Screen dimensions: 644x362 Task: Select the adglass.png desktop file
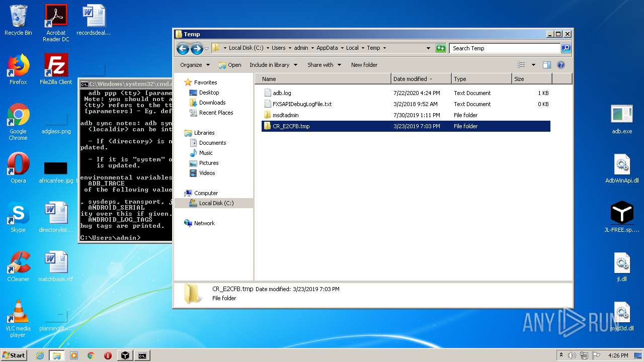[x=56, y=122]
